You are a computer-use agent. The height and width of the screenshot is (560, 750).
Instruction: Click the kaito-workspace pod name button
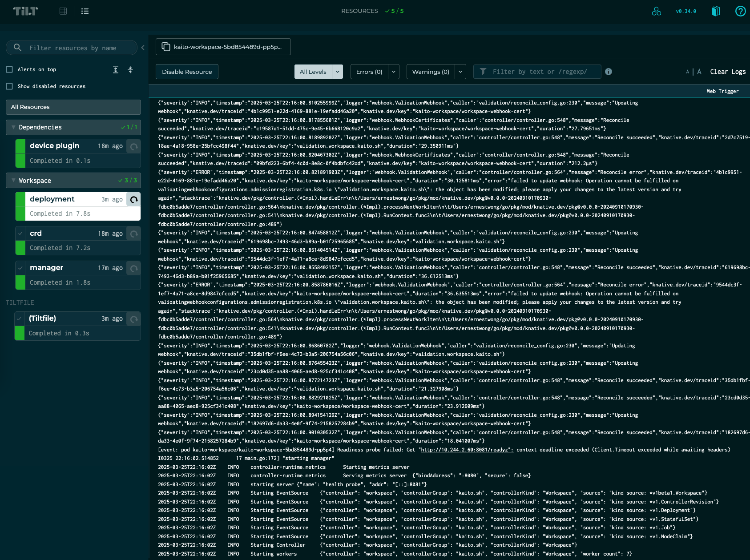point(223,47)
